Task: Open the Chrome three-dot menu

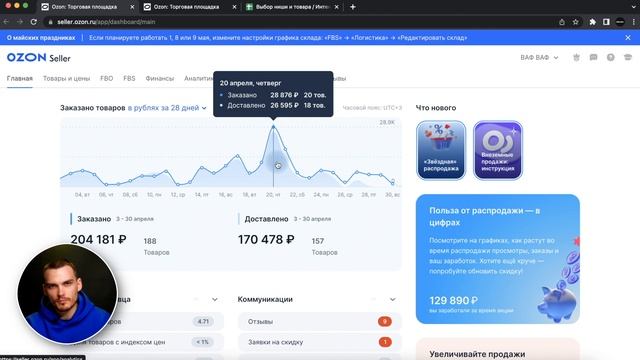Action: click(634, 22)
